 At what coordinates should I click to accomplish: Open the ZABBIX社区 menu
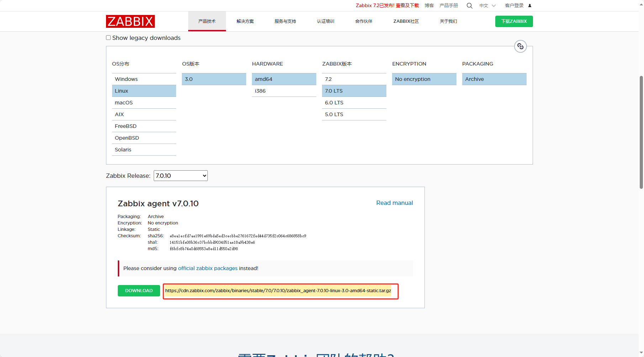tap(406, 21)
